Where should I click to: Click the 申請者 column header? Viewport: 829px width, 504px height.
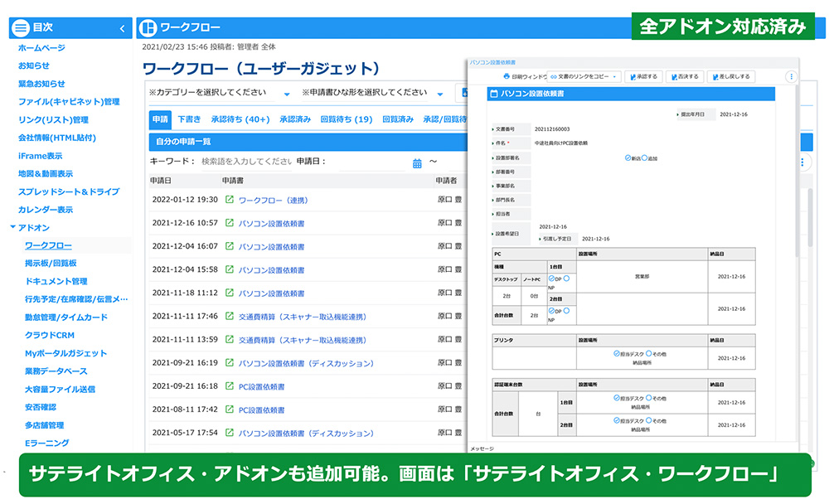coord(446,181)
